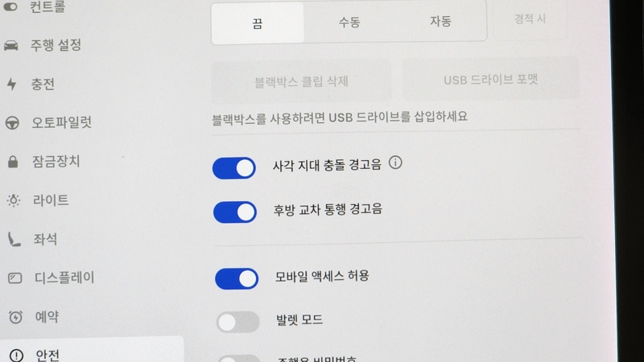Screen dimensions: 644x362
Task: Click the padlock icon for 잠금장치
Action: pos(13,162)
